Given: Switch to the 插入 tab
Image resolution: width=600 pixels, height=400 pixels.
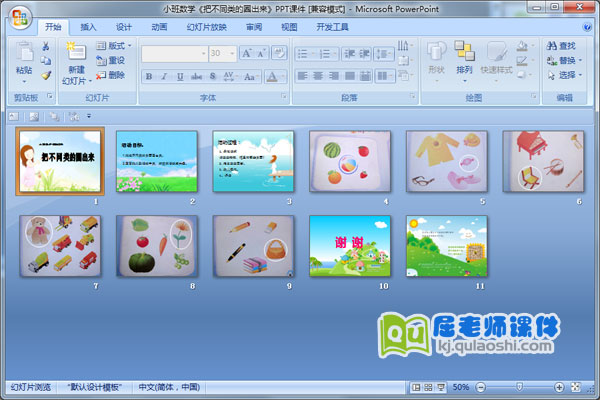Looking at the screenshot, I should pos(88,27).
